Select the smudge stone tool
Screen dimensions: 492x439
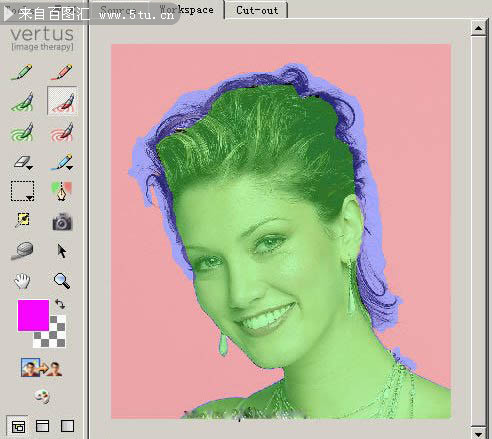pyautogui.click(x=22, y=251)
